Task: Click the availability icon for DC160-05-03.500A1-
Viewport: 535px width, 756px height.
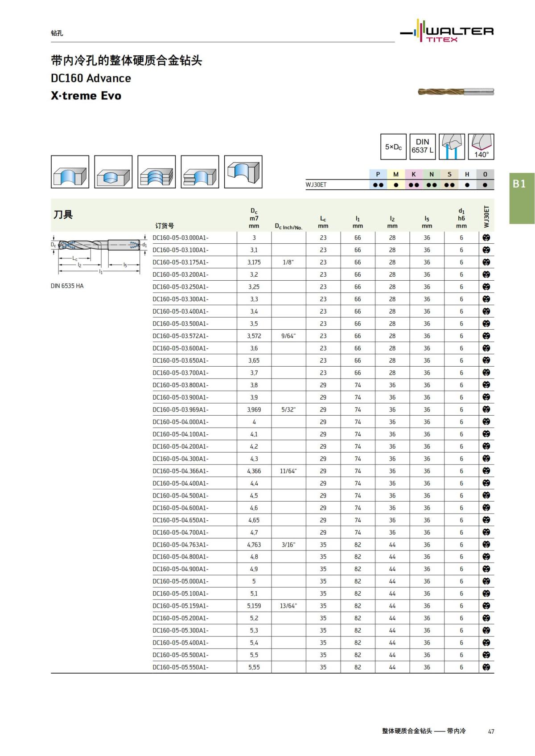Action: 486,324
